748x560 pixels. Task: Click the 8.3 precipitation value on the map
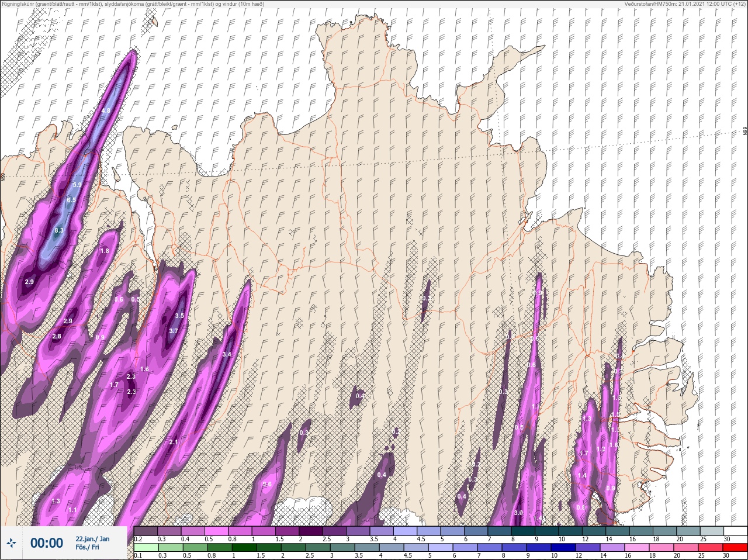pos(58,231)
